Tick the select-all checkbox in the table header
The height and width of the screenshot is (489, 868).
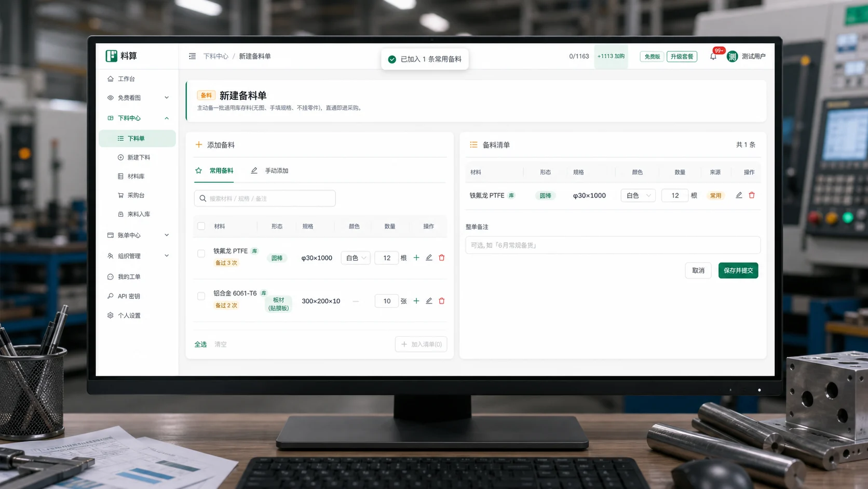pos(201,226)
